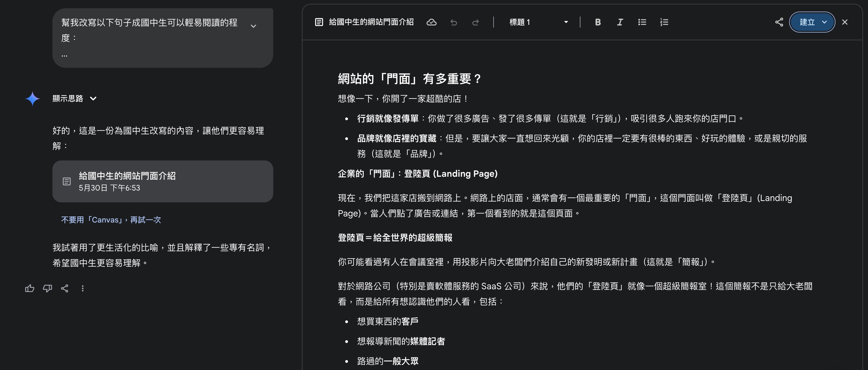Share the chat response
868x370 pixels.
coord(65,288)
